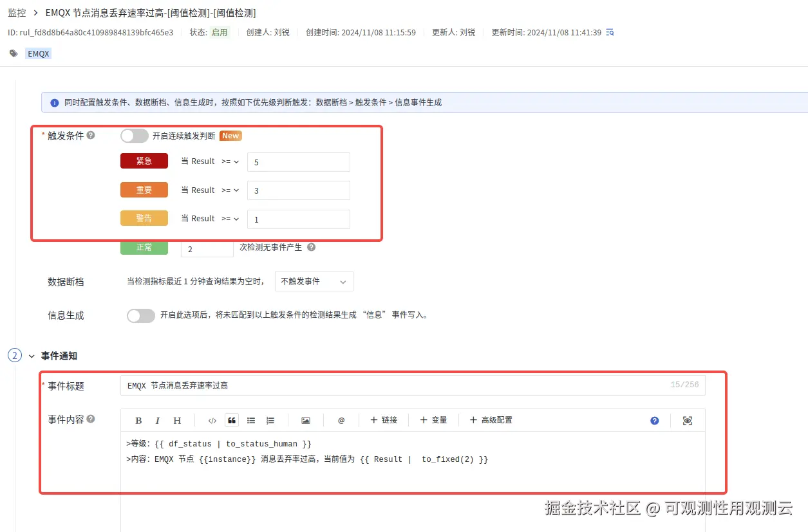Click the 变量 insert button

433,420
